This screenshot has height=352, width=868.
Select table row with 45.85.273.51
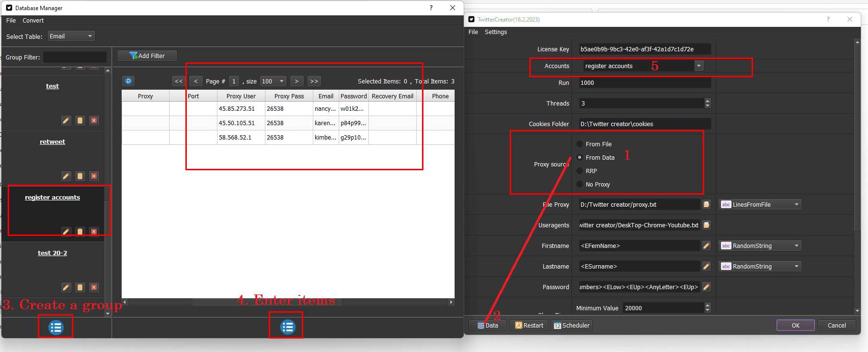coord(288,108)
